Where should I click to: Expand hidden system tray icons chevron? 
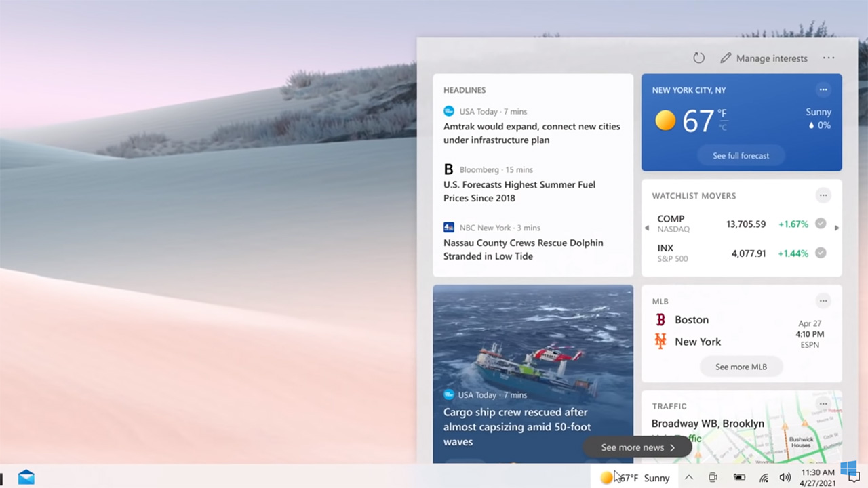pyautogui.click(x=689, y=478)
